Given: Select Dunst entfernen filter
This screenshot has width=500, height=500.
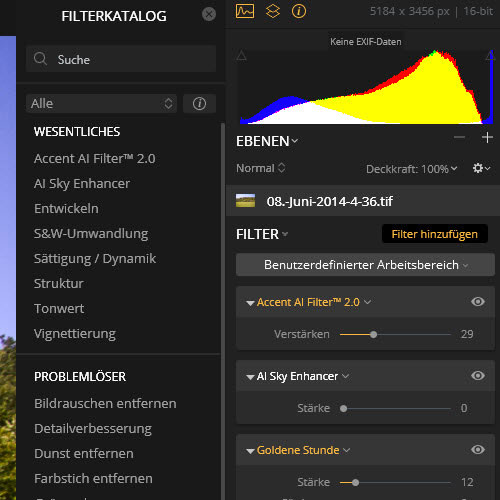Looking at the screenshot, I should click(84, 454).
